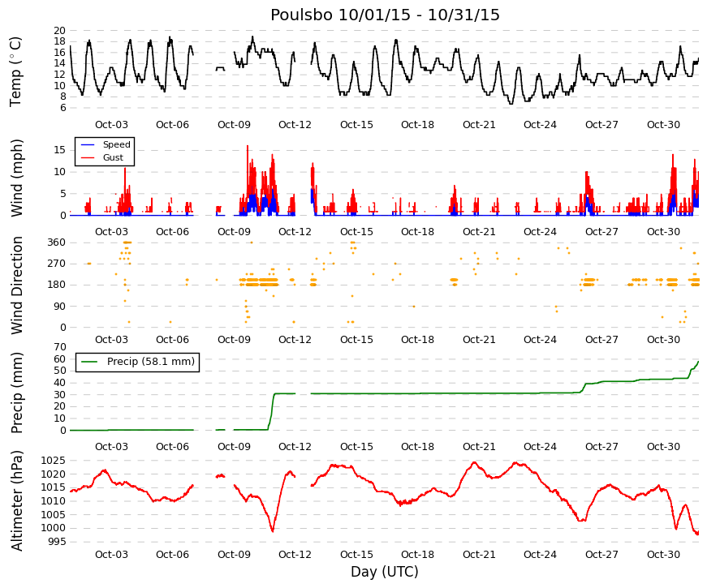Click the Day (UTC) x-axis label
707x588 pixels.
385,572
